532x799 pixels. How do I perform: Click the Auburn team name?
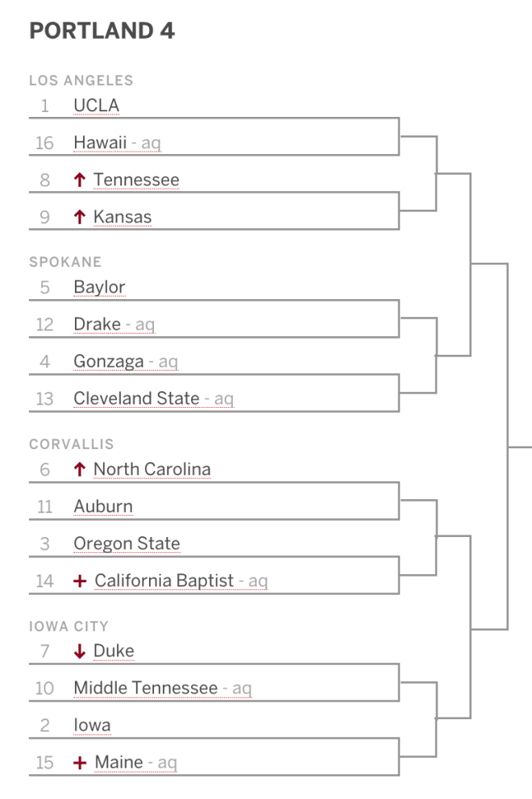103,506
